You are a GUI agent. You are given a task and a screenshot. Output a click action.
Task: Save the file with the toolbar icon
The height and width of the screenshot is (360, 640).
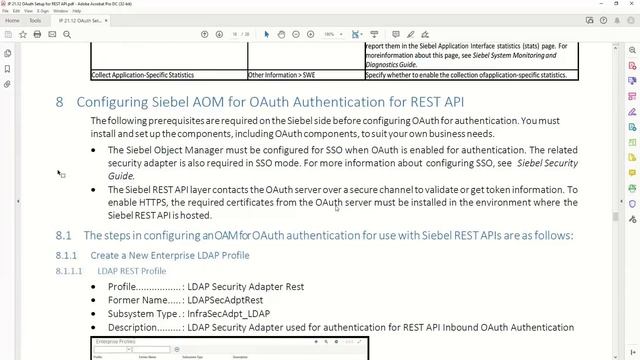coord(8,35)
